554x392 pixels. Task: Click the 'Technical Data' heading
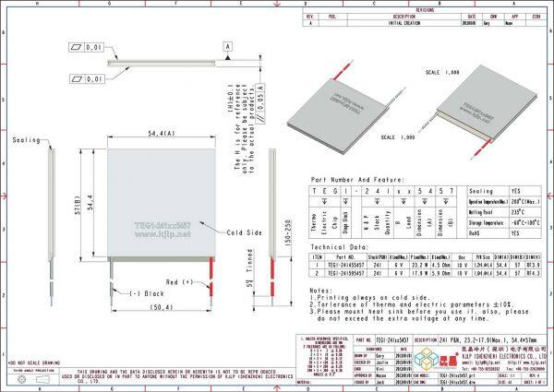pos(340,247)
